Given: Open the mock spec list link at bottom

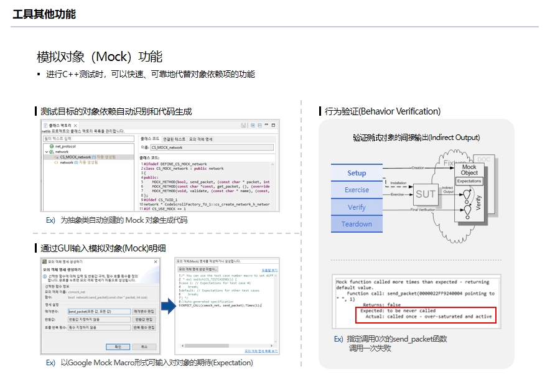Looking at the screenshot, I should point(261,352).
